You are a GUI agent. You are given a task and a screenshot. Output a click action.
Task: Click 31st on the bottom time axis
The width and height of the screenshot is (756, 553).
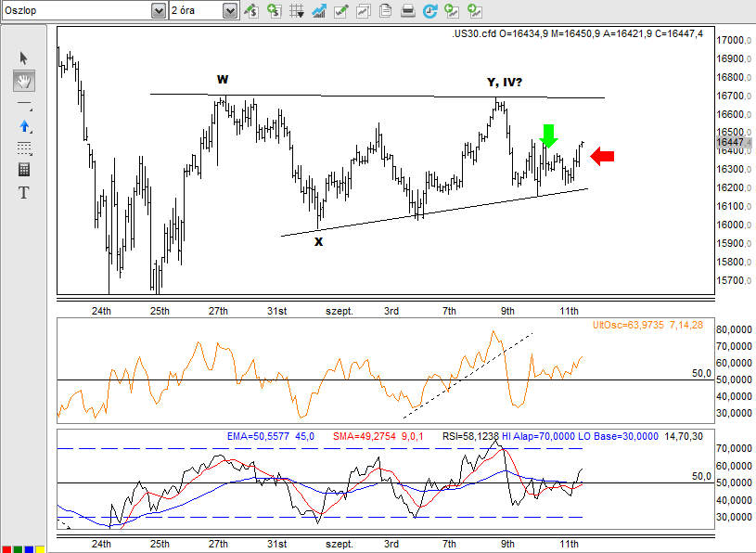[276, 545]
